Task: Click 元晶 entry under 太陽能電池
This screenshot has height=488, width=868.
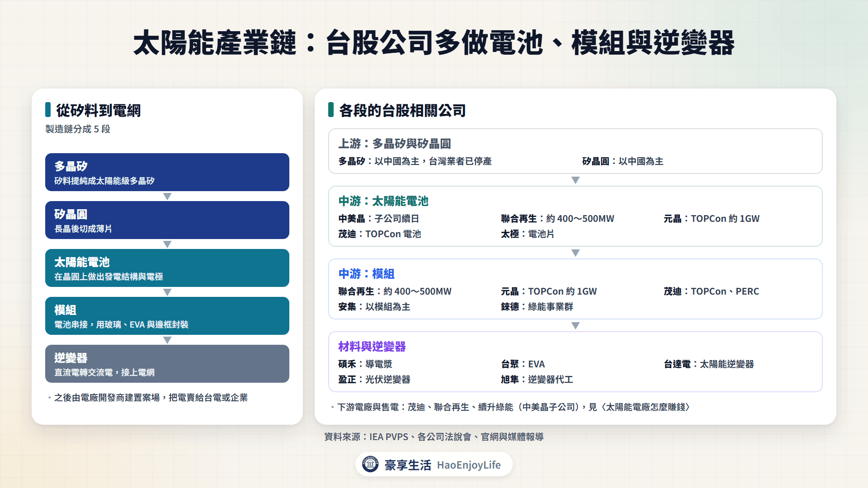Action: (x=712, y=219)
